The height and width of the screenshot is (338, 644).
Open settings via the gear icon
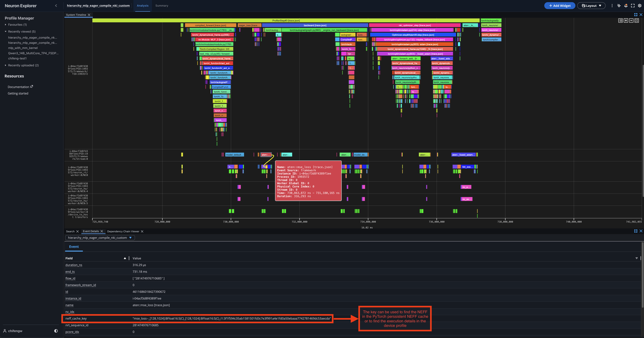[x=640, y=6]
